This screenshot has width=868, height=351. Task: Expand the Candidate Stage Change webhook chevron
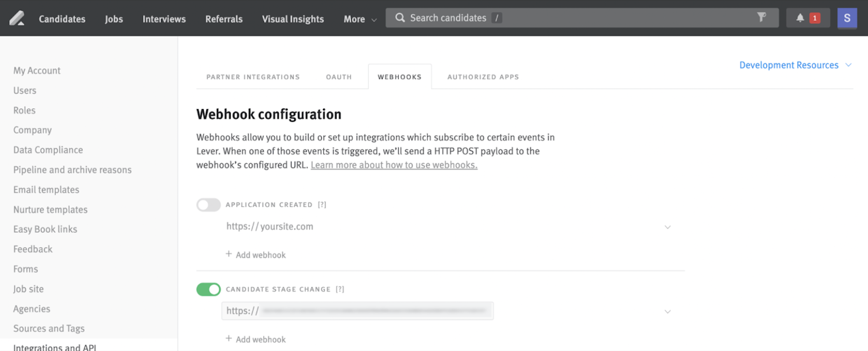tap(667, 311)
